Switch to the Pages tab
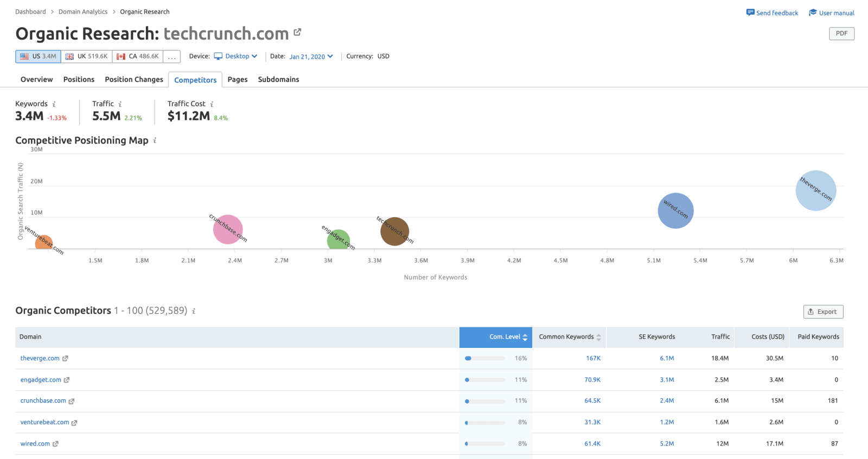Screen dimensions: 868x459 (x=238, y=80)
